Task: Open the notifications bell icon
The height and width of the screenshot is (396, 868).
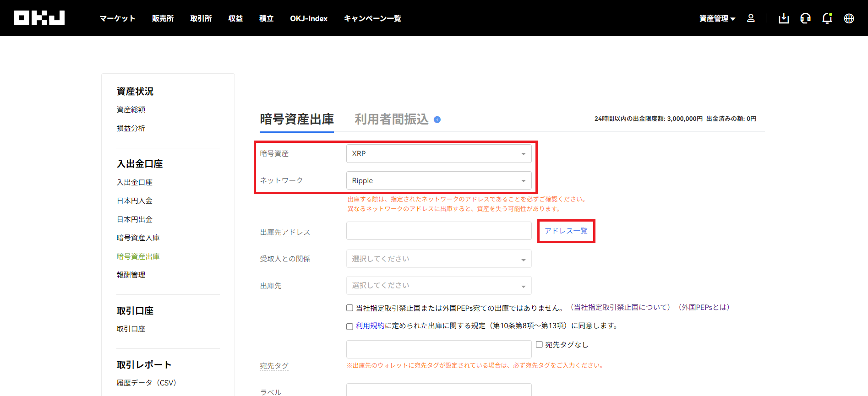Action: click(827, 18)
